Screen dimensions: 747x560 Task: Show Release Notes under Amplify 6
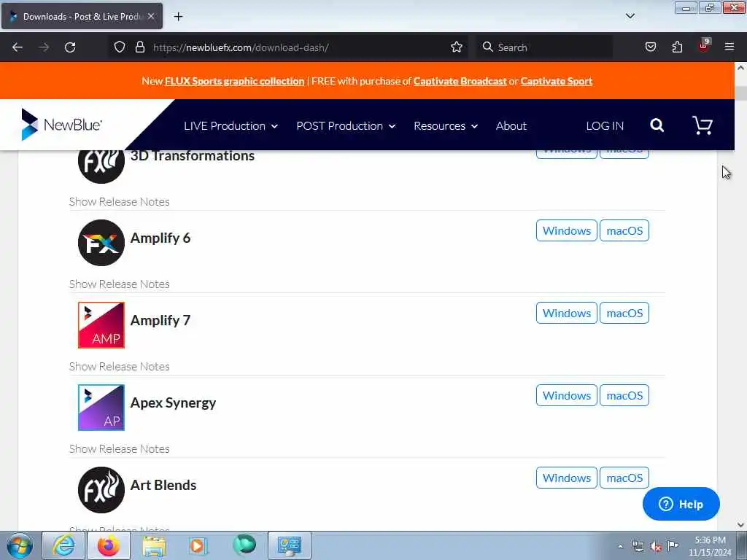[x=119, y=284]
